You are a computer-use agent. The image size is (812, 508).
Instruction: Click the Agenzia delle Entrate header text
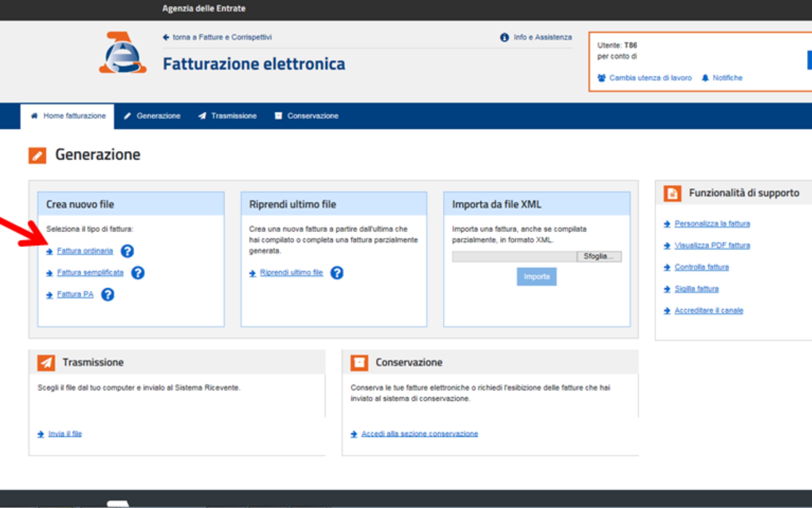(x=204, y=9)
